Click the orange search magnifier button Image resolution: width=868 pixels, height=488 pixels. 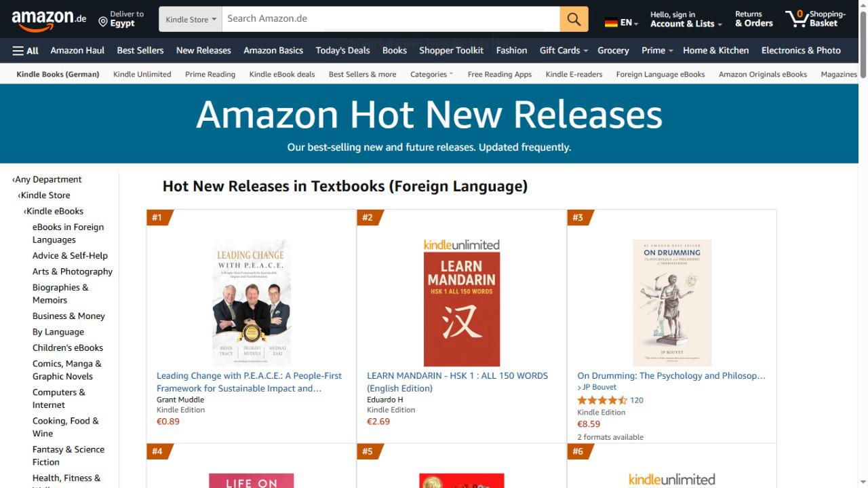[x=573, y=18]
